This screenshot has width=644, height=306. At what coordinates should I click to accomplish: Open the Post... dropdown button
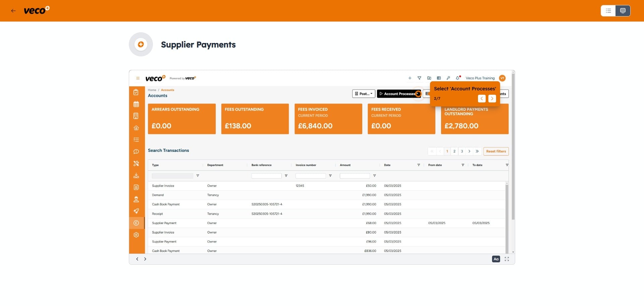pos(363,94)
